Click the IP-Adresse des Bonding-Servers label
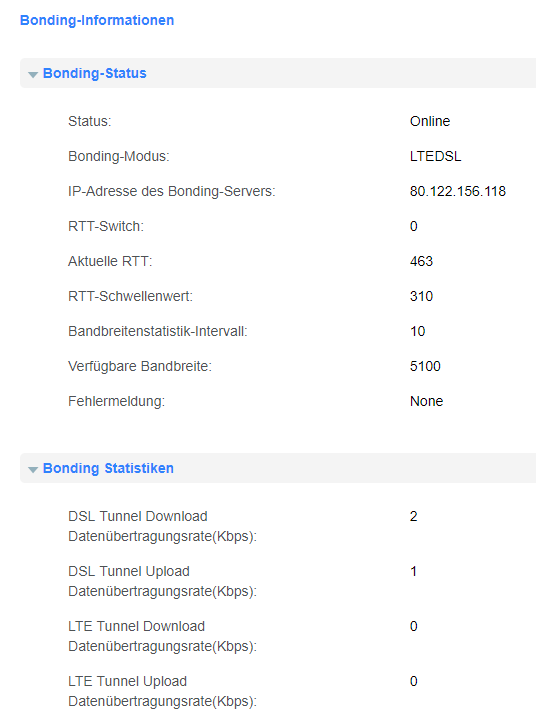The image size is (536, 716). point(172,191)
